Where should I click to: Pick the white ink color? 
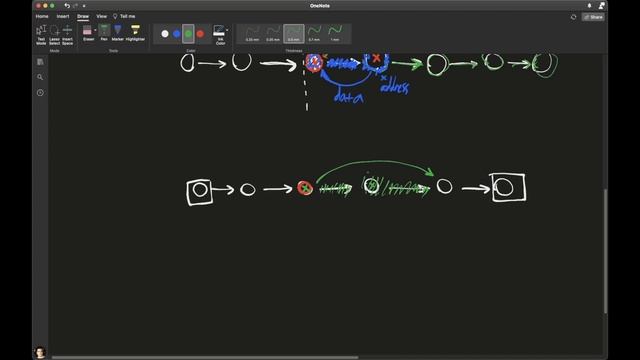(x=165, y=34)
